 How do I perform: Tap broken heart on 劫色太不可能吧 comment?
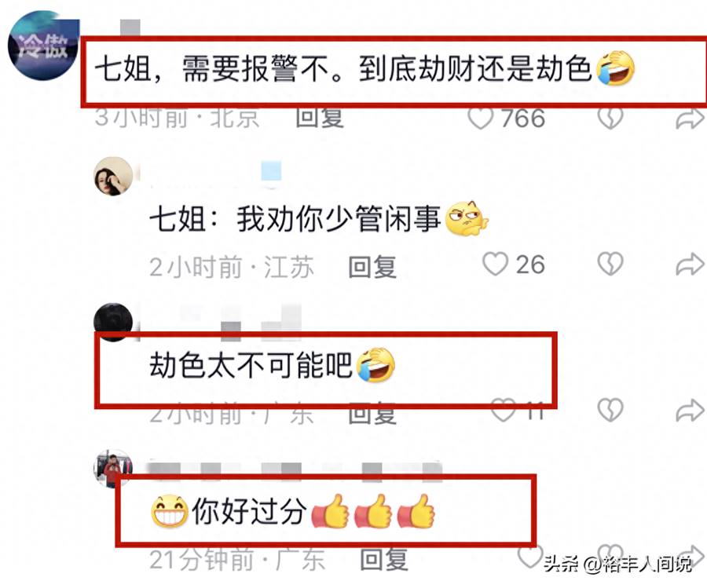click(610, 410)
